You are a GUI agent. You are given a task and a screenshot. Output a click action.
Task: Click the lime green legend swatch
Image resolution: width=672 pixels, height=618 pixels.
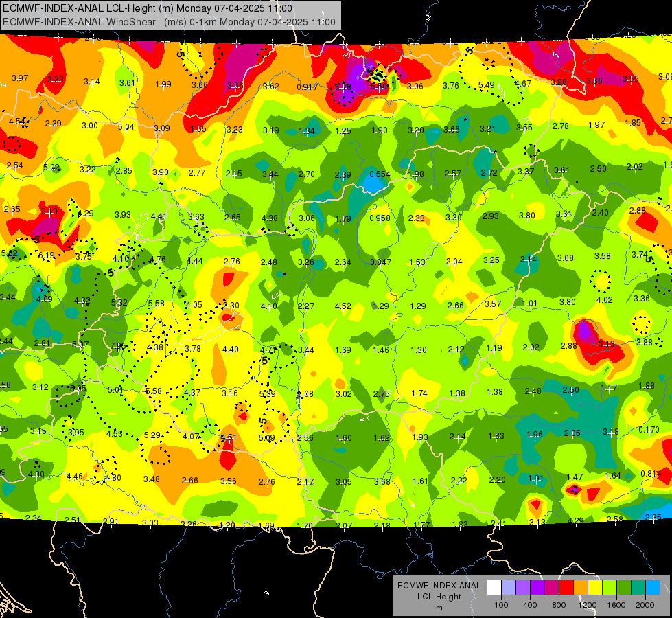click(610, 588)
